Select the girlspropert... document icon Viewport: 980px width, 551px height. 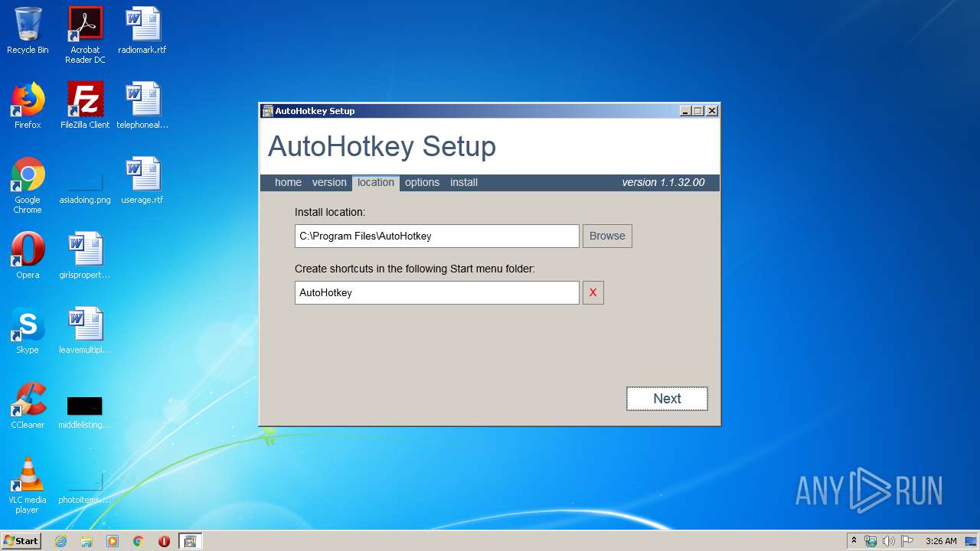pyautogui.click(x=85, y=256)
